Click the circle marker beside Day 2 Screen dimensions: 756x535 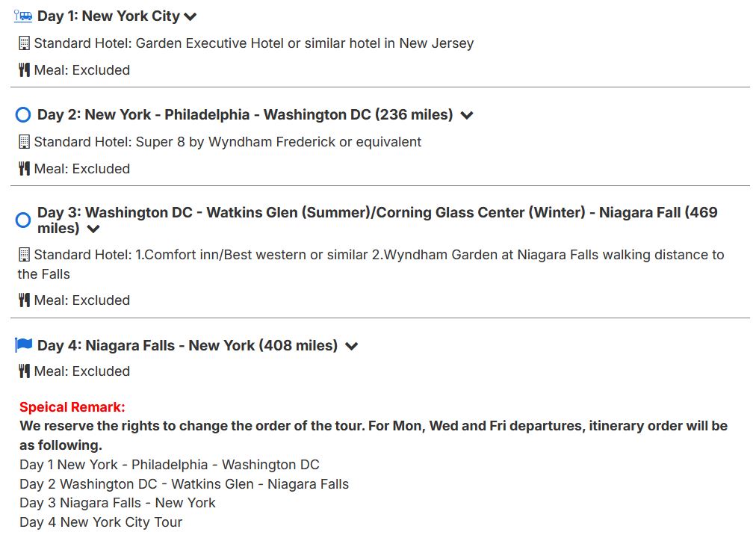[x=23, y=114]
